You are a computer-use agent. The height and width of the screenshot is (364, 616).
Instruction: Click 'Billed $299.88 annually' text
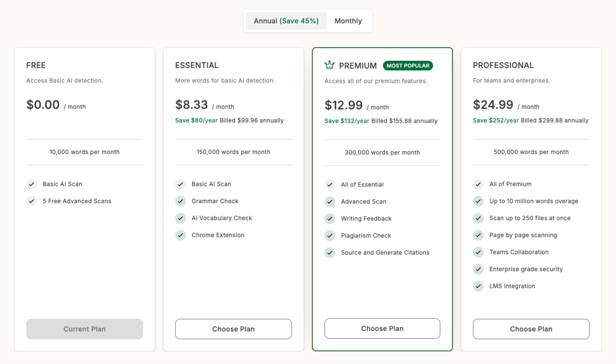tap(555, 120)
